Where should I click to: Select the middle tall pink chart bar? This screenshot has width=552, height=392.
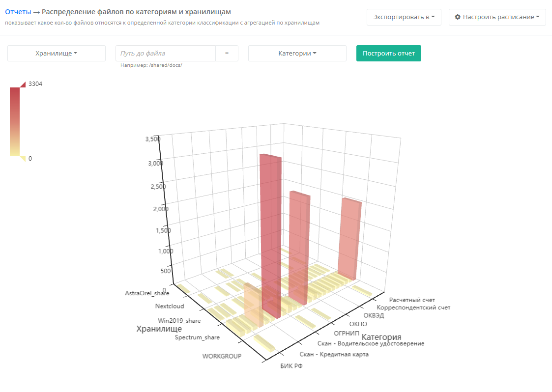coord(299,246)
